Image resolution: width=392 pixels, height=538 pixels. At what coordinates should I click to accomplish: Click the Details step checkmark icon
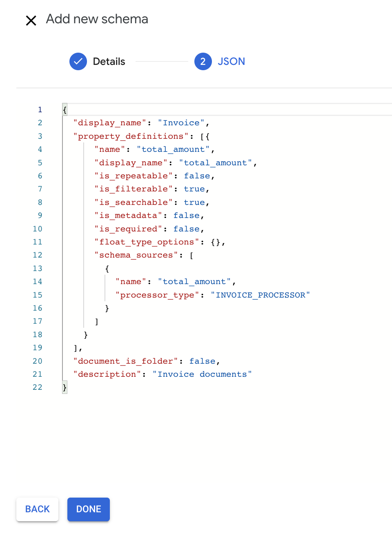(x=78, y=62)
